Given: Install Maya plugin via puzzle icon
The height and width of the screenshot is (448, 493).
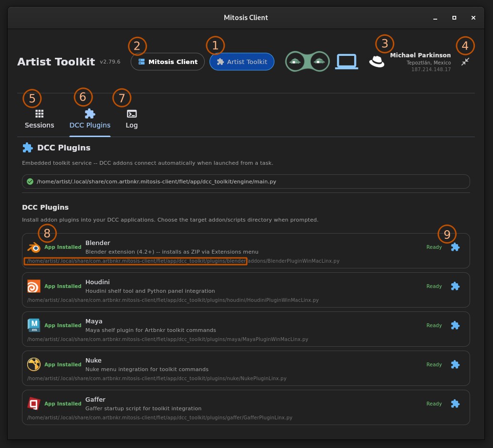Looking at the screenshot, I should coord(455,325).
